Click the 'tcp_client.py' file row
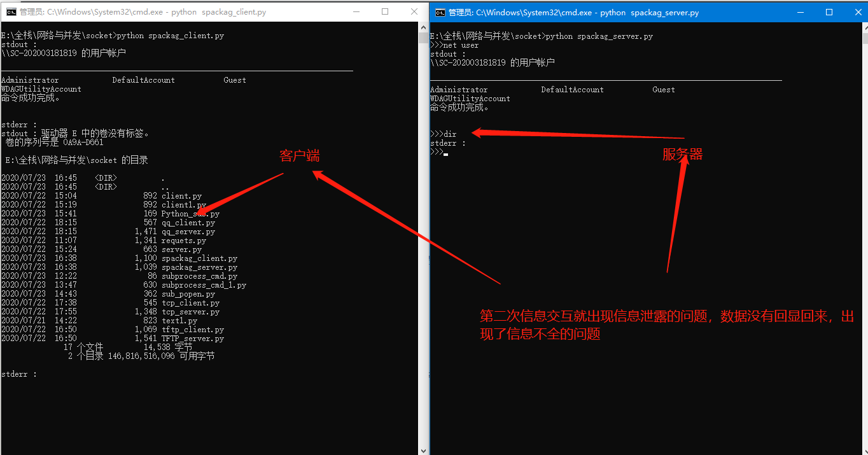The height and width of the screenshot is (455, 868). pos(111,303)
